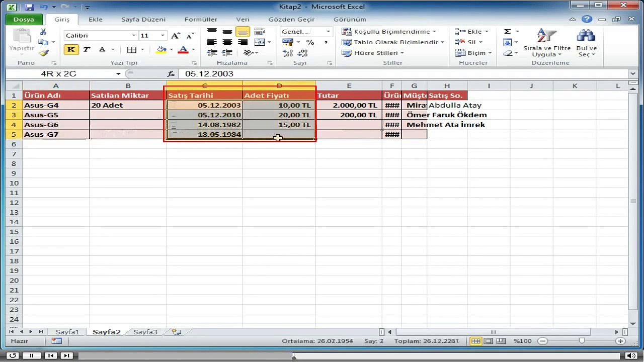
Task: Switch to the Gözden Geçir tab
Action: [292, 20]
